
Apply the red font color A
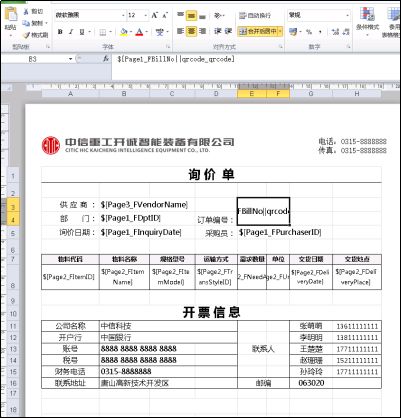tap(140, 32)
